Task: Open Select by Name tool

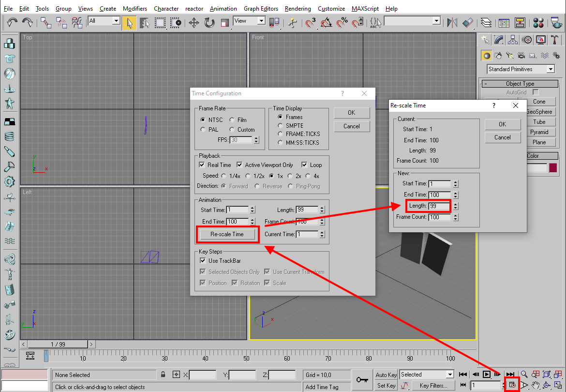Action: click(144, 23)
